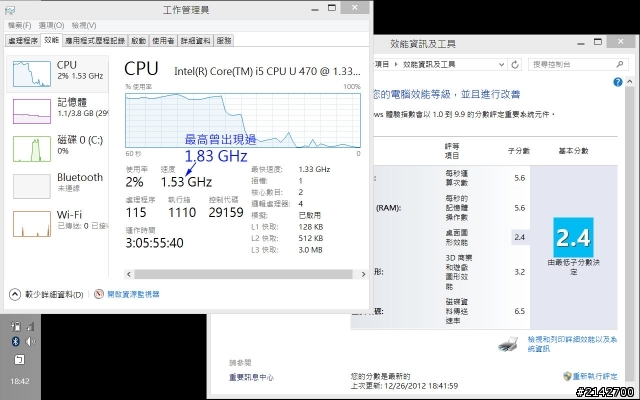Click shield icon beside 重新執行評定
This screenshot has width=640, height=400.
click(567, 376)
